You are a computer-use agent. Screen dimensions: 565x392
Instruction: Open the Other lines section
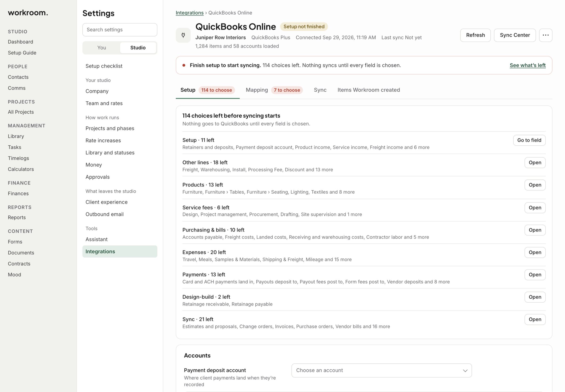pos(535,163)
